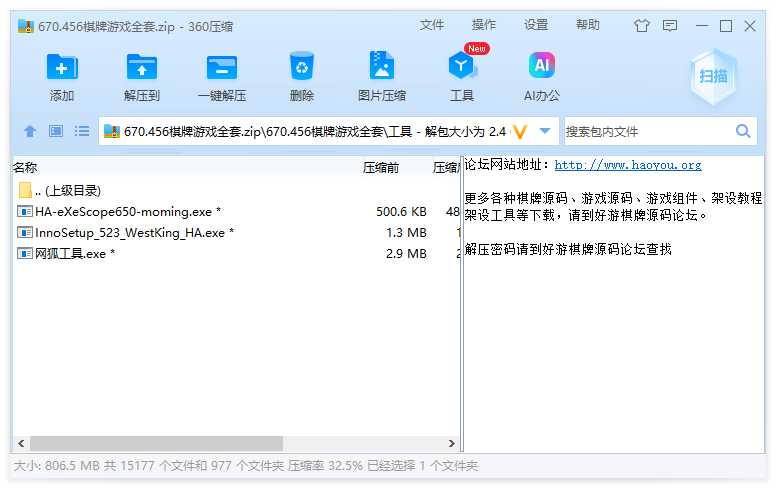Click the status bar size summary text

(x=245, y=466)
